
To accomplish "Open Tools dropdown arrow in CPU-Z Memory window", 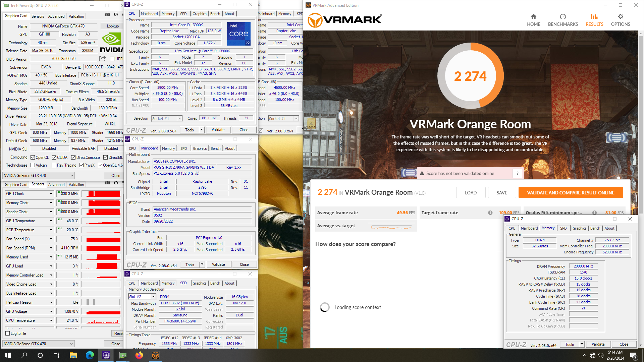I will (582, 344).
